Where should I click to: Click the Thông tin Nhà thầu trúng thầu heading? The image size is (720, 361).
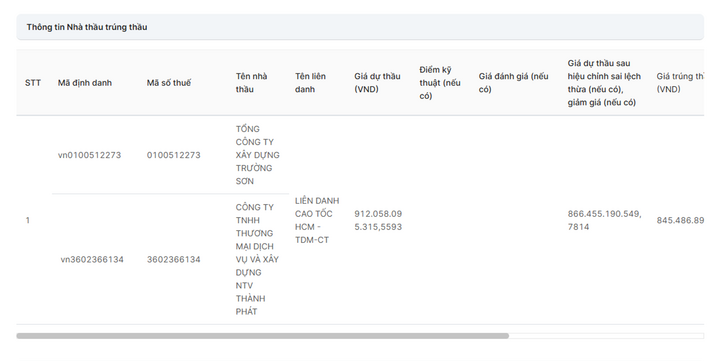pos(87,27)
